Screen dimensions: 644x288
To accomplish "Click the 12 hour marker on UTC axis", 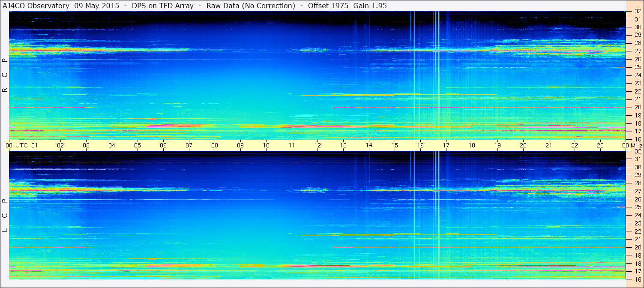I will (318, 145).
